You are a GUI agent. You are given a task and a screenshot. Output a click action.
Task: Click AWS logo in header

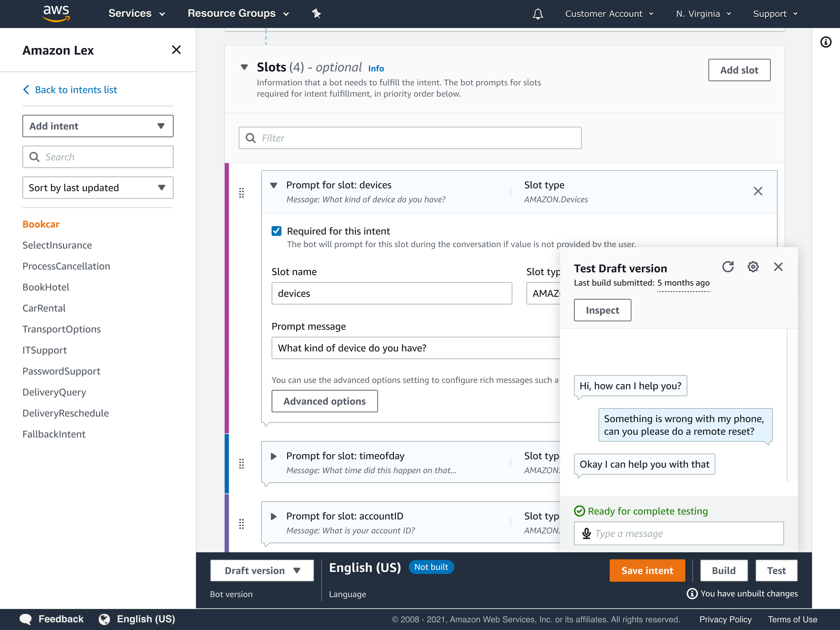tap(56, 13)
